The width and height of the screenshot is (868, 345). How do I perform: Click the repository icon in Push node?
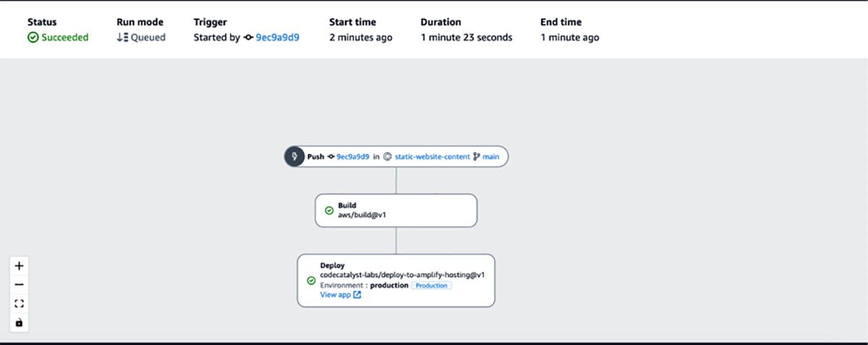tap(388, 157)
